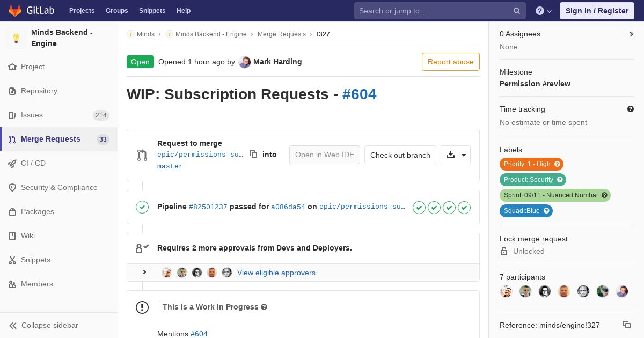Open the download dropdown button
Viewport: 644px width, 338px height.
pyautogui.click(x=456, y=155)
